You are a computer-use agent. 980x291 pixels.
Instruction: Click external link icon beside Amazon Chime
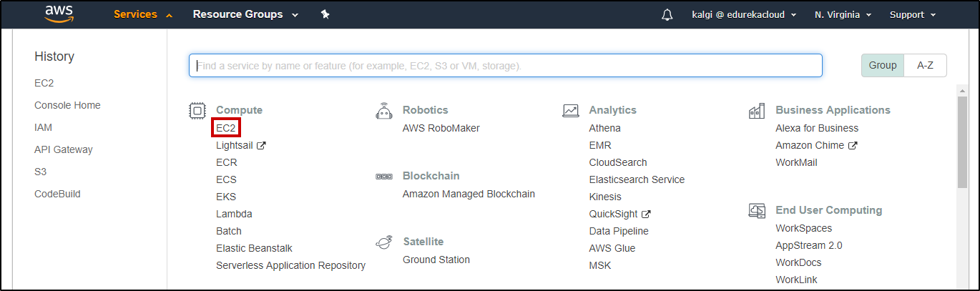pos(853,145)
